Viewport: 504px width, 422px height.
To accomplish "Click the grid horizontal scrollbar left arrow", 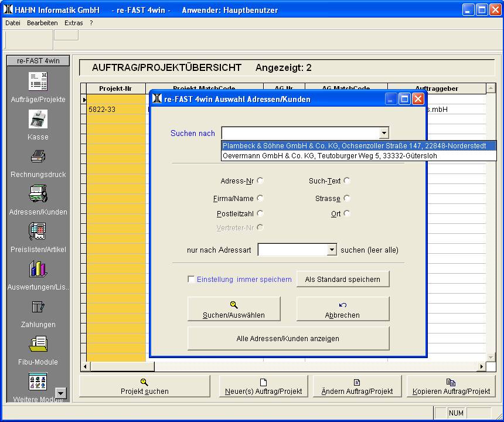I will point(85,366).
